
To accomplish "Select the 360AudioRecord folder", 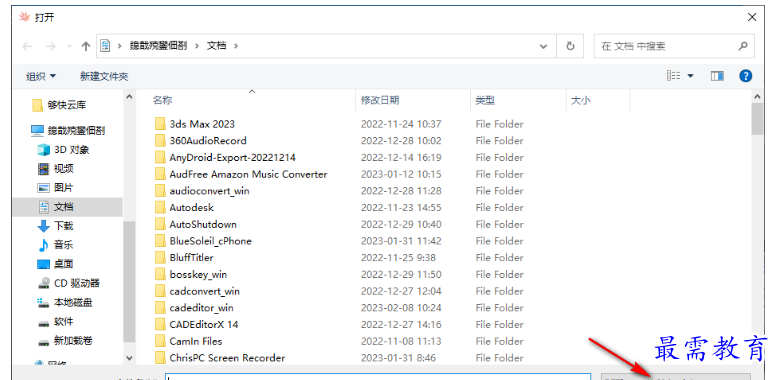I will click(207, 141).
